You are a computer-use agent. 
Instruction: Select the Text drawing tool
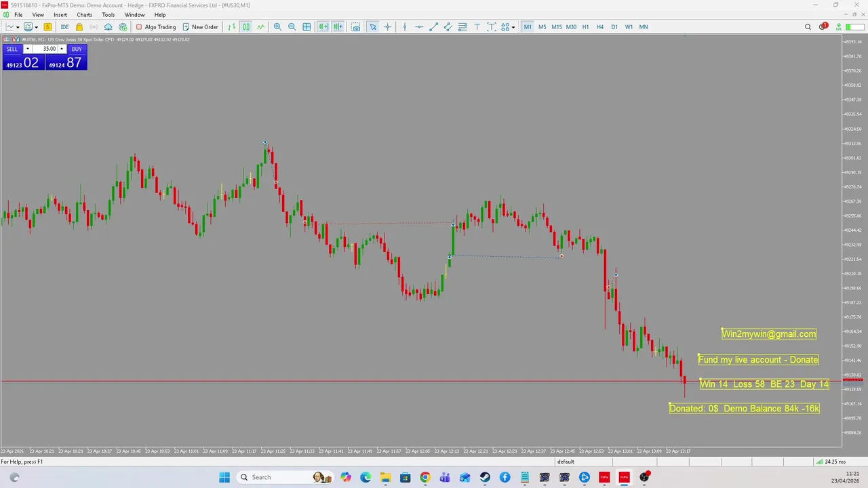(x=477, y=27)
